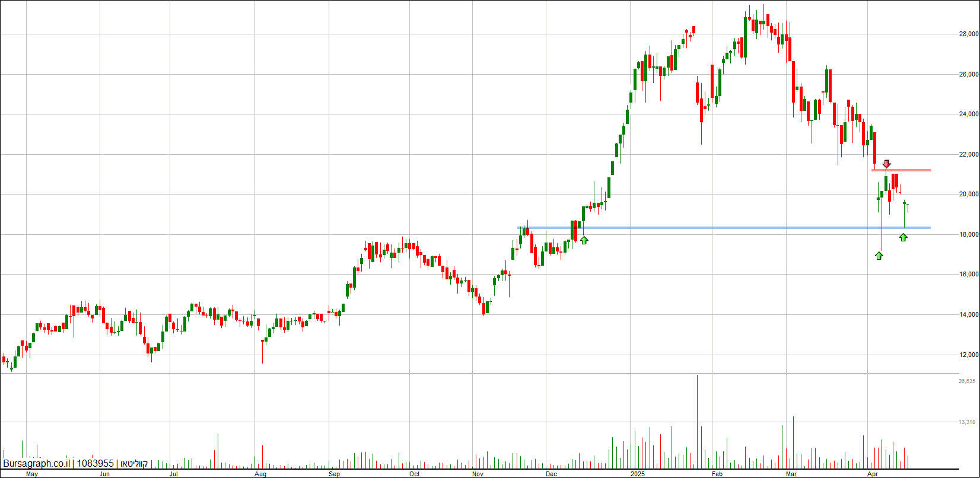Select the 16,000 price level label
The image size is (980, 478).
(x=968, y=275)
